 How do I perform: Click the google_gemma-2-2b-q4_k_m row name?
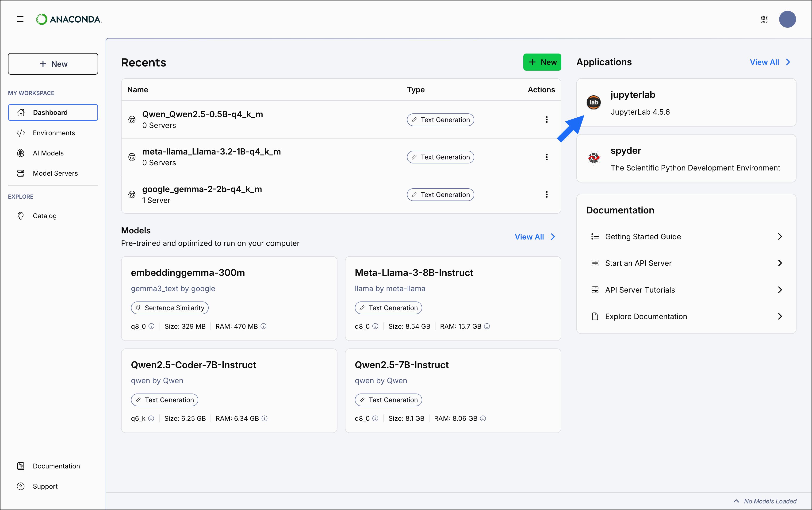[202, 189]
